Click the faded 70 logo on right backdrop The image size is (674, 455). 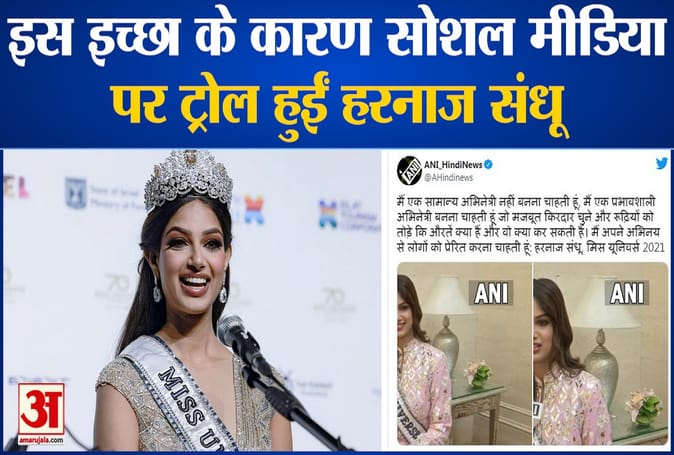334,301
